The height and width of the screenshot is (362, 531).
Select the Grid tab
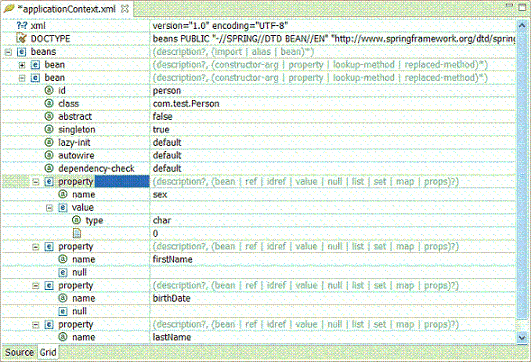pos(48,353)
